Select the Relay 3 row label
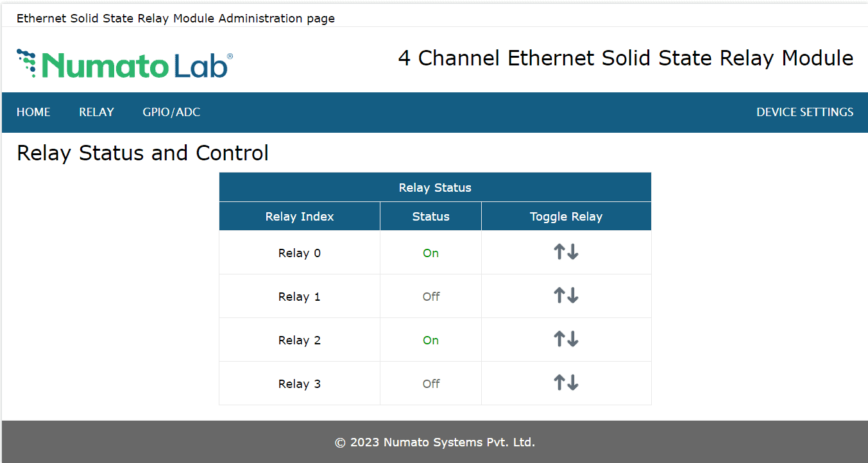The image size is (868, 463). (x=299, y=384)
